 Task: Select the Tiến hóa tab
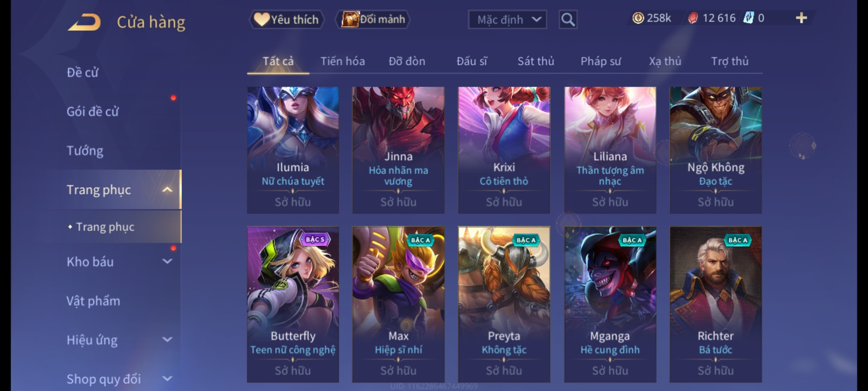tap(342, 61)
